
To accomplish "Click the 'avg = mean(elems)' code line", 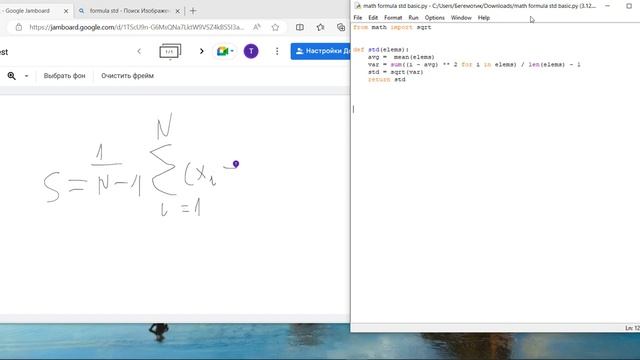I will [401, 57].
